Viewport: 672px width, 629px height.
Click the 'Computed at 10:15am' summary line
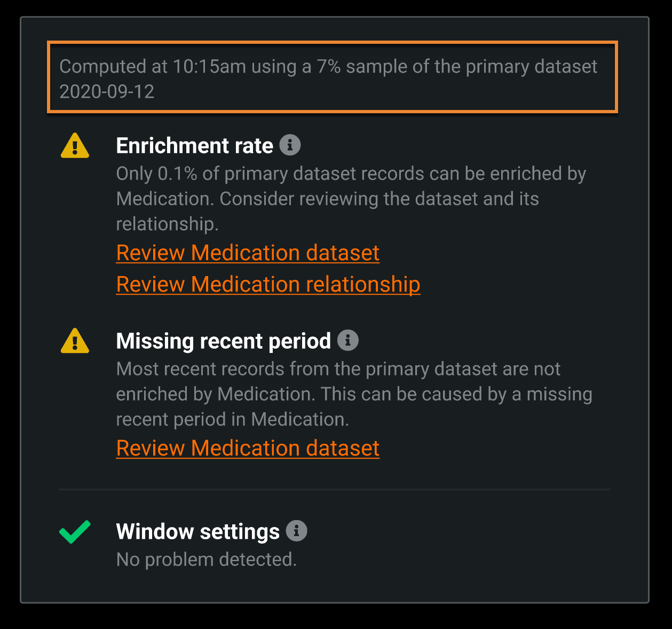(328, 67)
